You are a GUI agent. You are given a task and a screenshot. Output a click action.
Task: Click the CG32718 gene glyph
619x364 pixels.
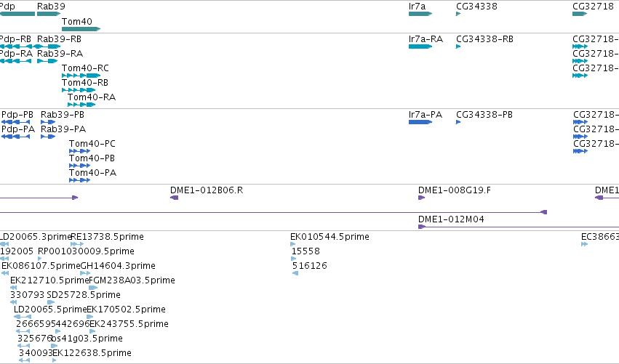[580, 14]
